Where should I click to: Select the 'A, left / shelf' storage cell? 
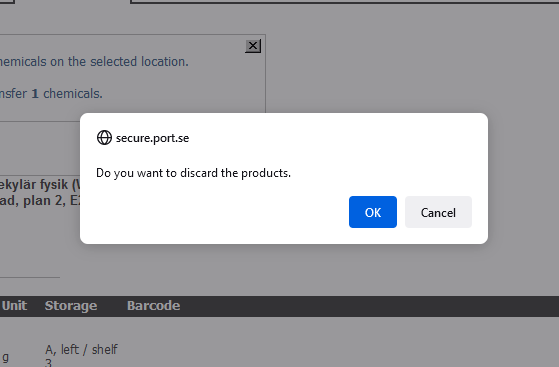(81, 350)
